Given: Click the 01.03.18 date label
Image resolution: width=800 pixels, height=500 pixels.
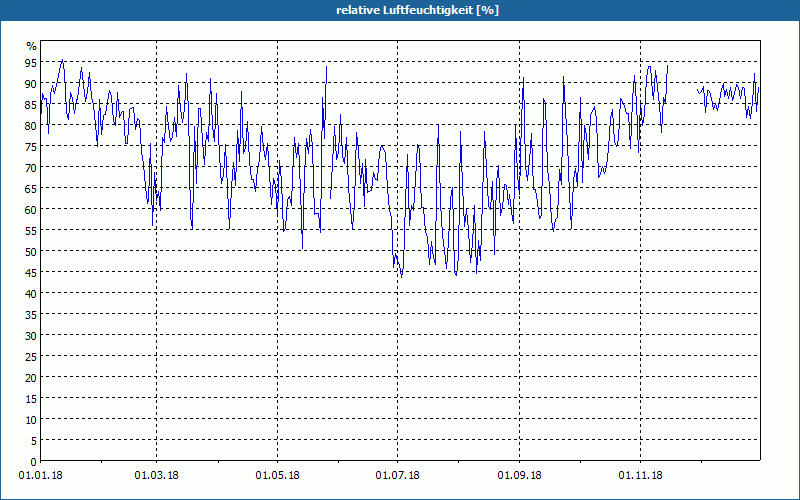Looking at the screenshot, I should (157, 476).
